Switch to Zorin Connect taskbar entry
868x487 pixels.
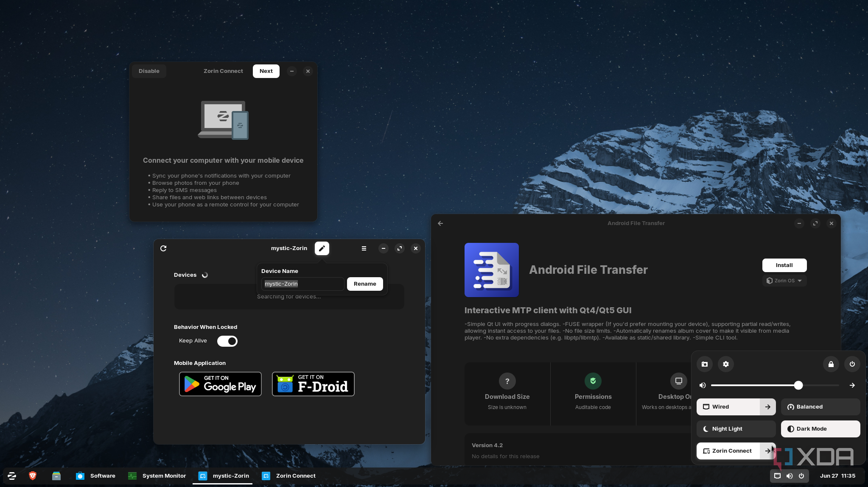[x=289, y=476]
